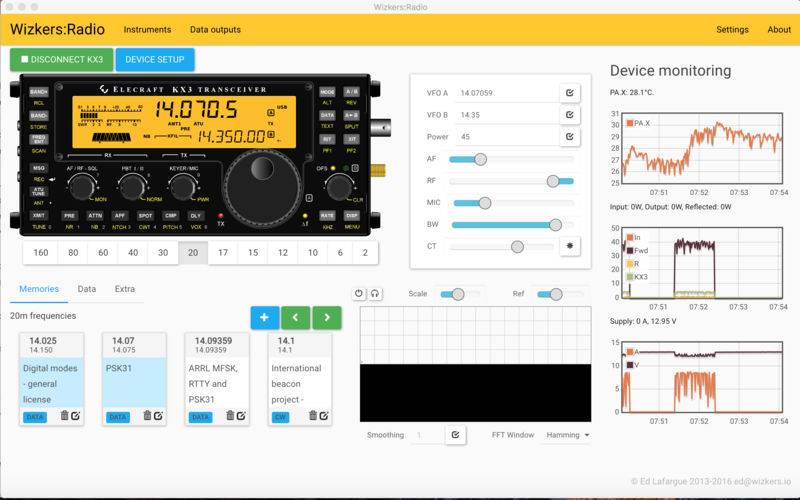Click the DATA button on the KX3 panel

pyautogui.click(x=327, y=116)
